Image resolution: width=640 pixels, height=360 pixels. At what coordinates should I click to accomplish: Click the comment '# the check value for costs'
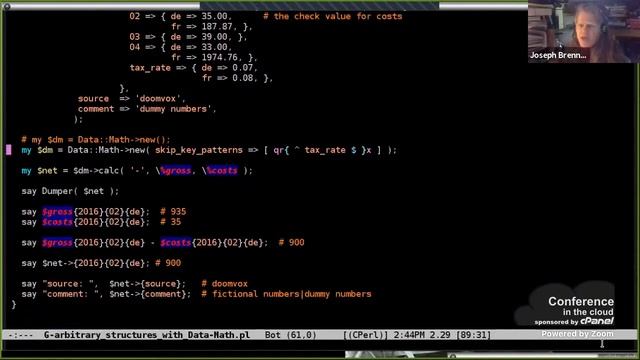click(333, 16)
